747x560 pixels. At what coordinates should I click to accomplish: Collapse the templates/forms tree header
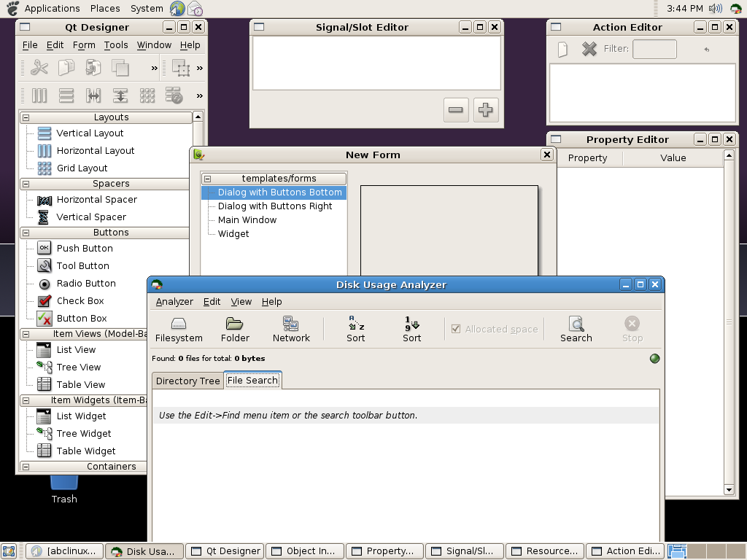coord(208,179)
